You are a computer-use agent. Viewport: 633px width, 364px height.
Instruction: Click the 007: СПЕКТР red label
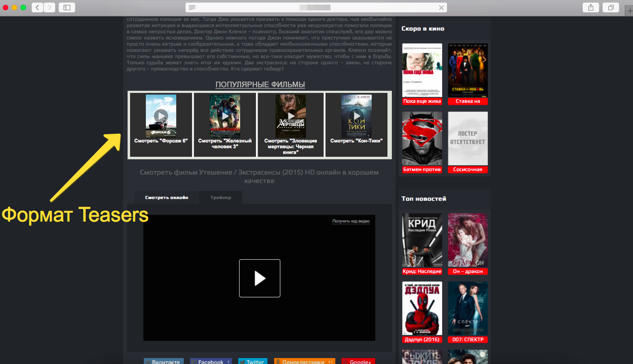point(468,340)
